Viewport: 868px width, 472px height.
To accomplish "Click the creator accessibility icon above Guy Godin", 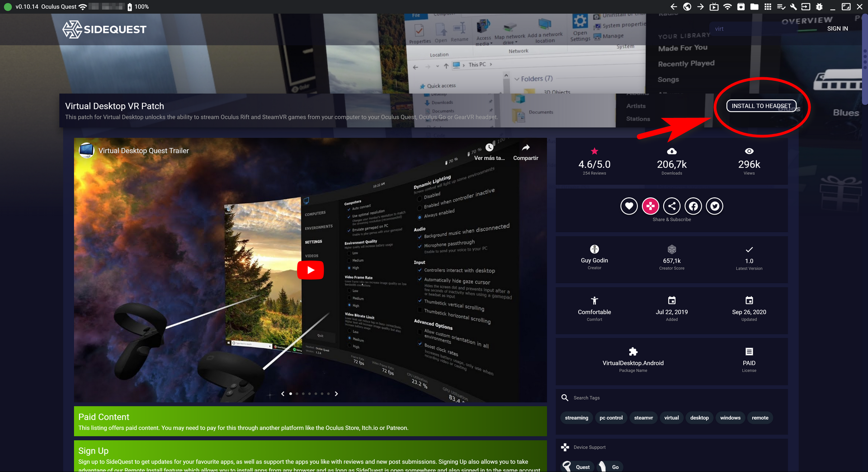I will (x=594, y=249).
